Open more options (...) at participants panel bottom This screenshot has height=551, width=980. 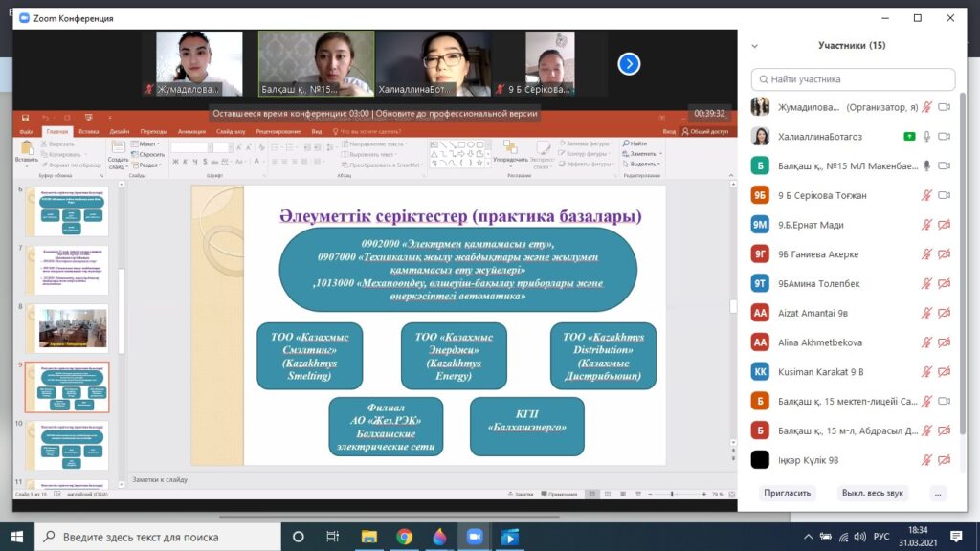point(938,493)
